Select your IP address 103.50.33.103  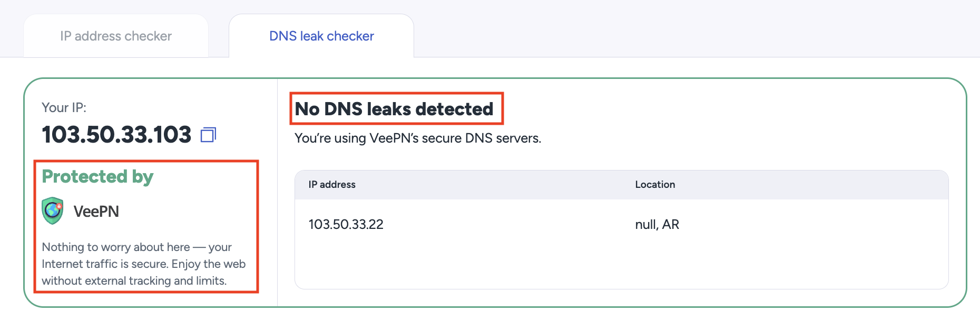point(117,135)
